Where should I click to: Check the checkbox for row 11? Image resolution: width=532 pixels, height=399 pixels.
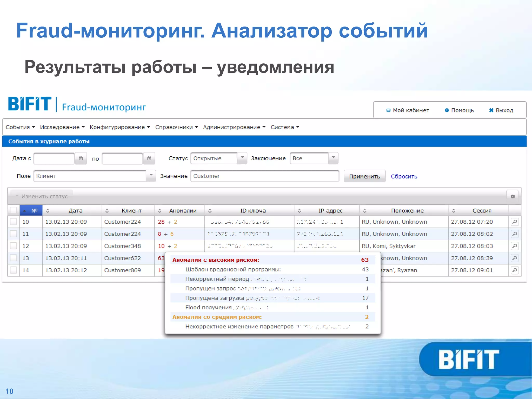tap(14, 234)
